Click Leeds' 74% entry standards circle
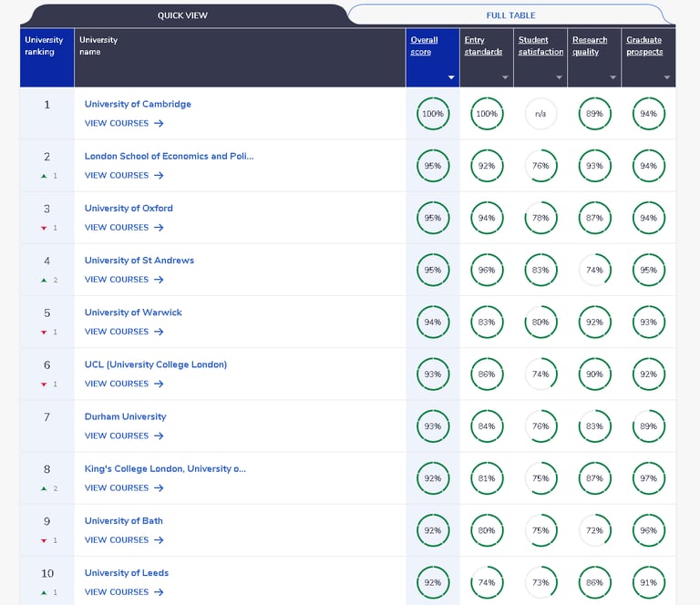The image size is (700, 605). click(x=487, y=583)
